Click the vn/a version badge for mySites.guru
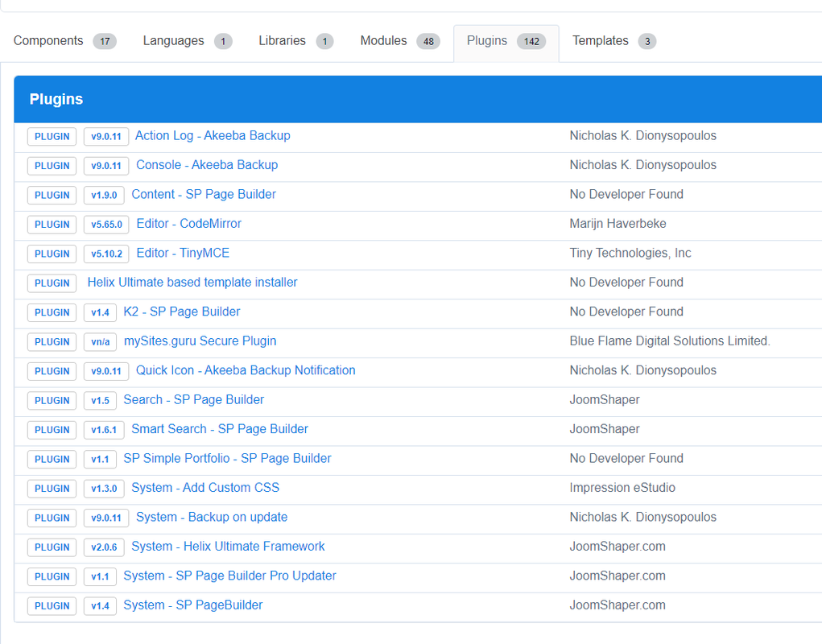The width and height of the screenshot is (822, 644). (x=100, y=341)
